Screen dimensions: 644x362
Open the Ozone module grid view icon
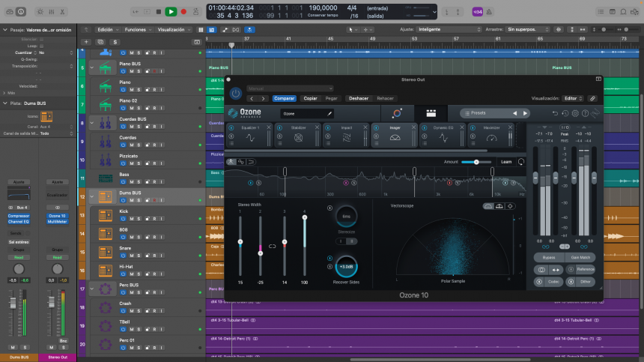coord(431,113)
